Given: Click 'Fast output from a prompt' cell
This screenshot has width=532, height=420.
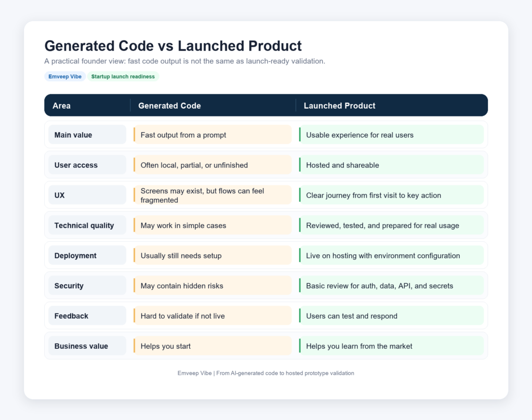Looking at the screenshot, I should pos(212,135).
